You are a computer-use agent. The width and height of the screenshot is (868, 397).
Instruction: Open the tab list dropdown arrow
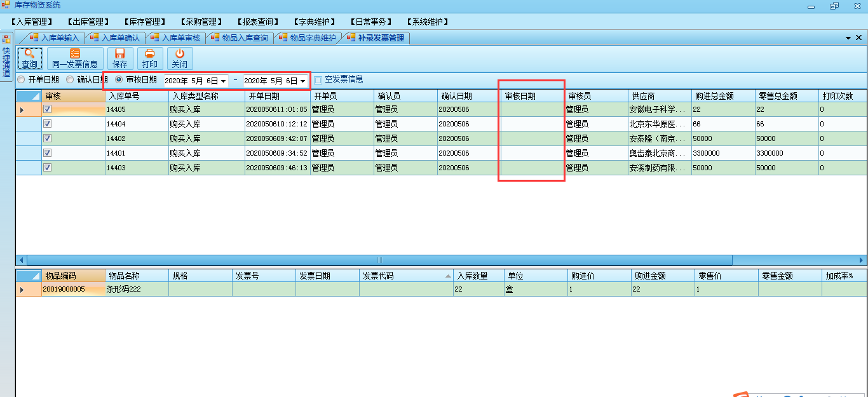(x=848, y=38)
